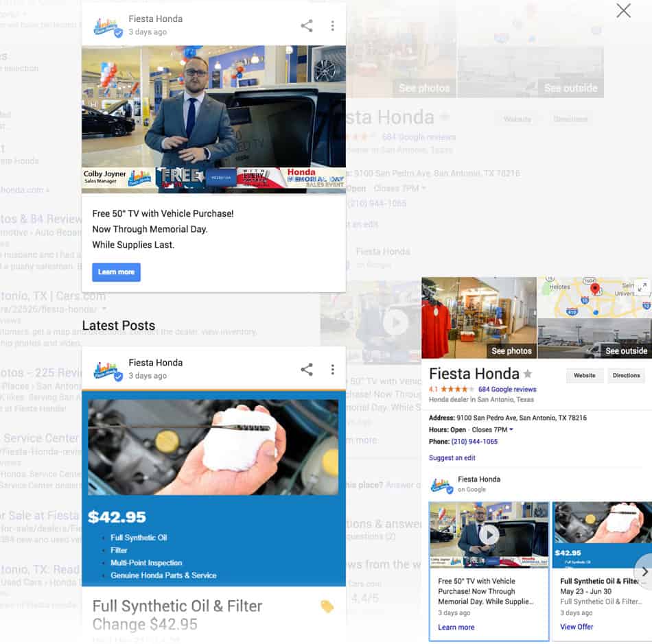The image size is (652, 644).
Task: Close the post overlay with the X icon
Action: (623, 10)
